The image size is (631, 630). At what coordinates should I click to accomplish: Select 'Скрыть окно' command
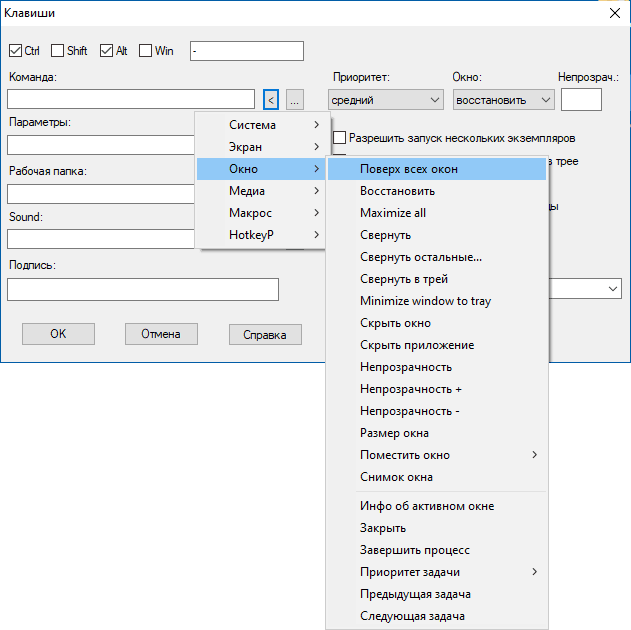(x=437, y=323)
